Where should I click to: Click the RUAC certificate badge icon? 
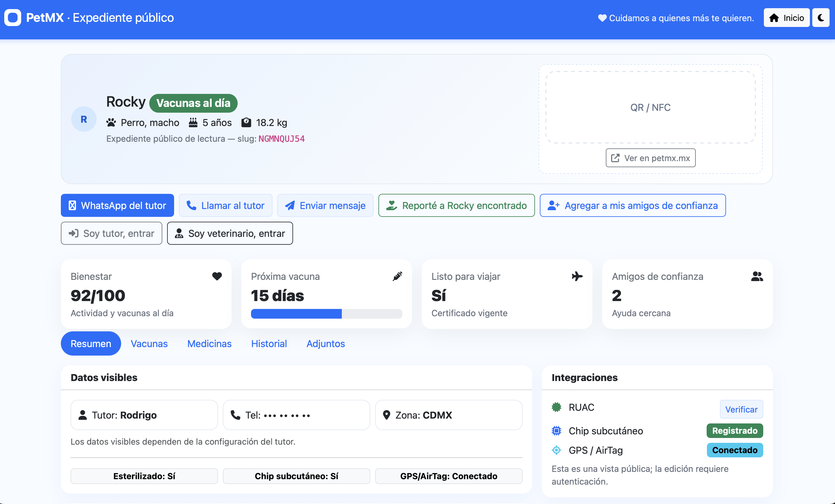pyautogui.click(x=556, y=407)
